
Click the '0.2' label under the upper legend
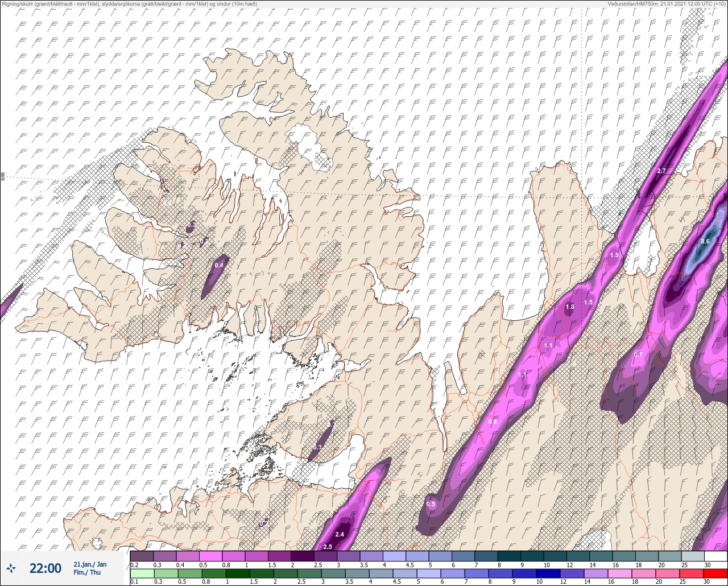134,564
